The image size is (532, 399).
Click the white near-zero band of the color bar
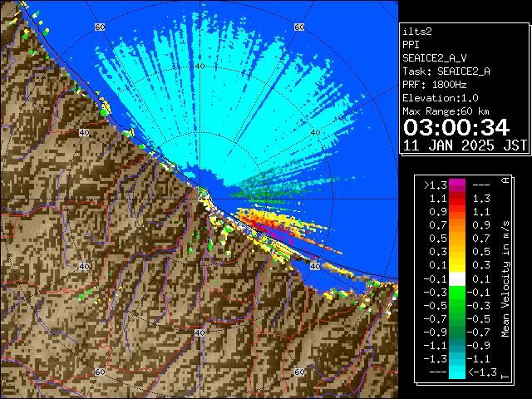pos(457,279)
